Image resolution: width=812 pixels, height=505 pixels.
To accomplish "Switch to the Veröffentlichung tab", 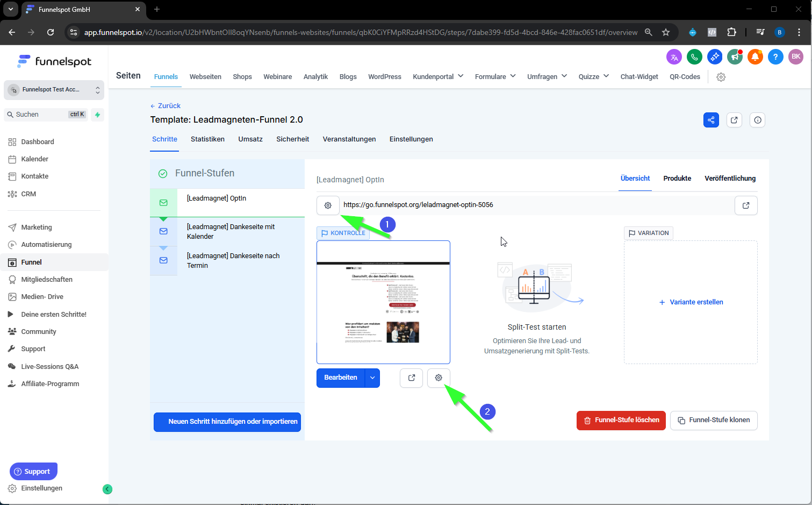I will [730, 179].
